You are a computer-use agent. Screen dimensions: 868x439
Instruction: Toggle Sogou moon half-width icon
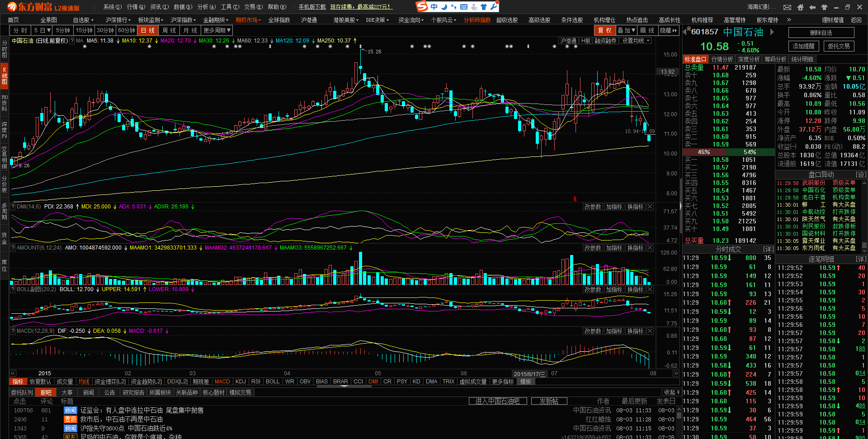coord(444,7)
